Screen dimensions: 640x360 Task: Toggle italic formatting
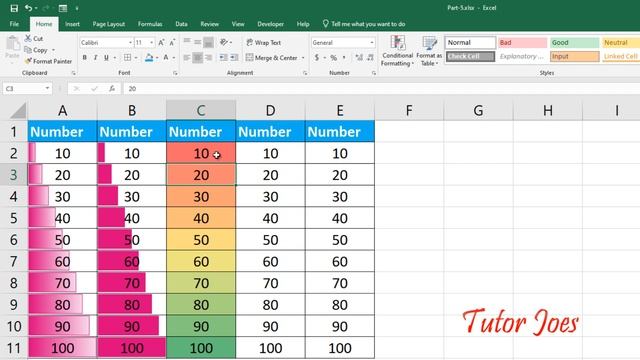pyautogui.click(x=95, y=58)
